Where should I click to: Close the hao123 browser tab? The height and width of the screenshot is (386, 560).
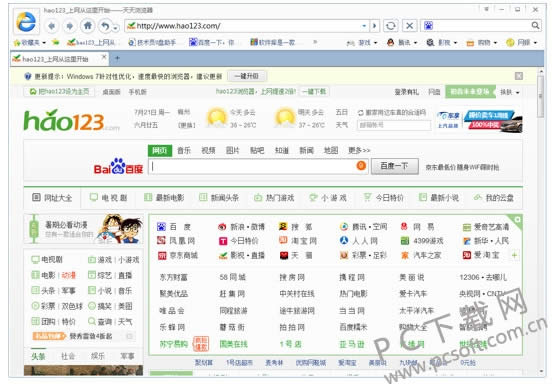coord(104,57)
